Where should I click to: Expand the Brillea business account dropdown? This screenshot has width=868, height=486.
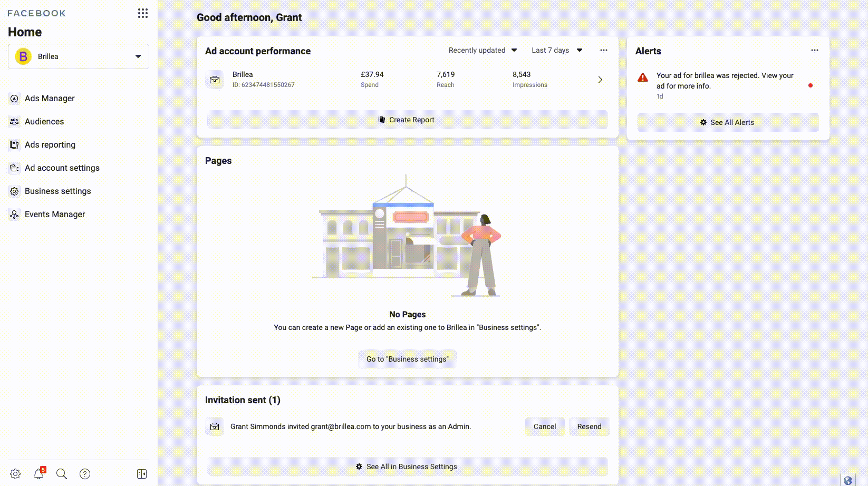click(x=79, y=56)
